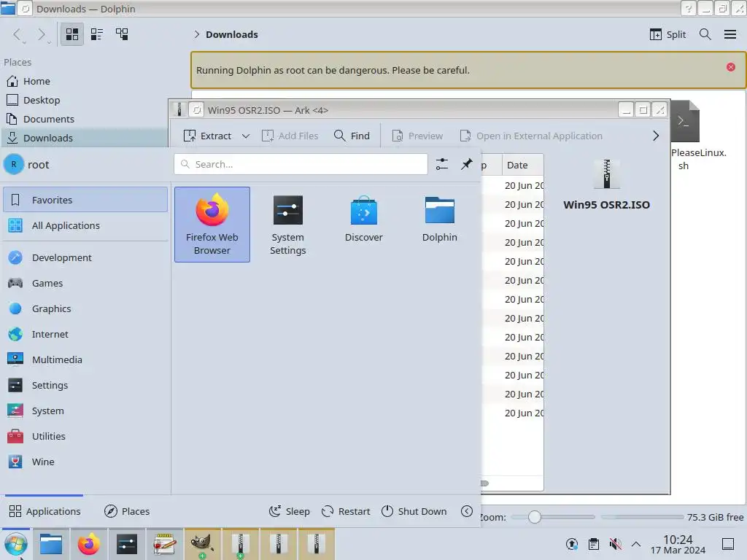747x560 pixels.
Task: Open Utilities category
Action: pyautogui.click(x=85, y=436)
